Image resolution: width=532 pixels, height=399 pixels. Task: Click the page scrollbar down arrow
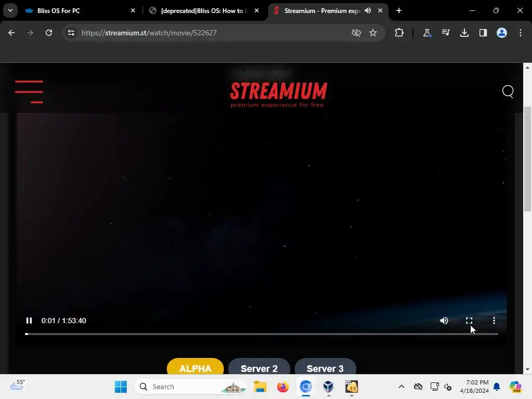(527, 369)
